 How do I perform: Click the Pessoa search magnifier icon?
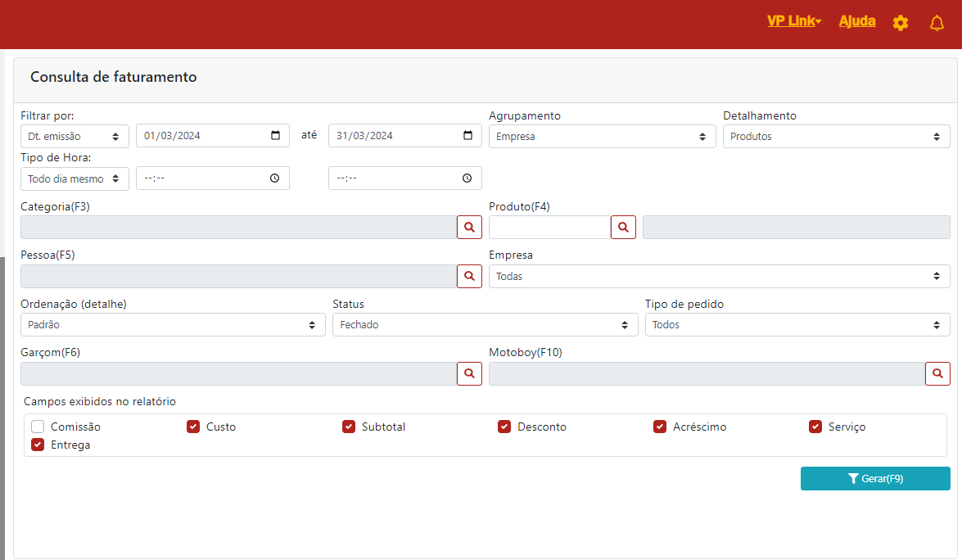pyautogui.click(x=469, y=277)
